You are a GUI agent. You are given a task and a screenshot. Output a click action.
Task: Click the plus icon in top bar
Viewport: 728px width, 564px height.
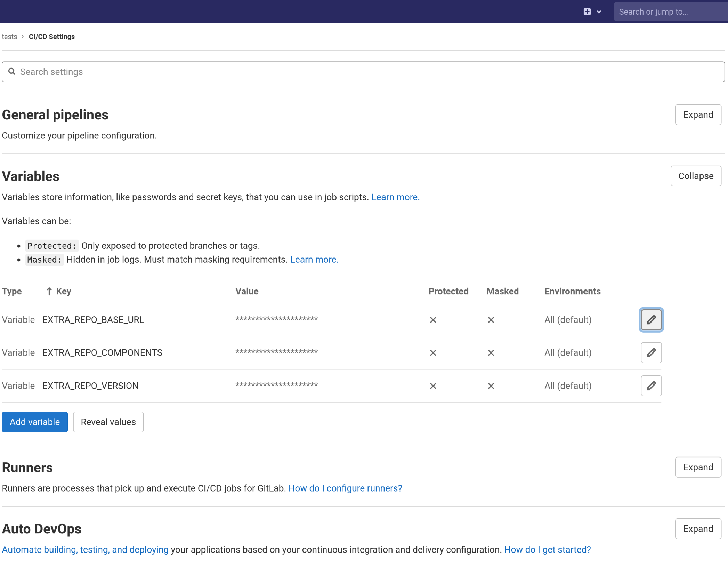point(587,12)
